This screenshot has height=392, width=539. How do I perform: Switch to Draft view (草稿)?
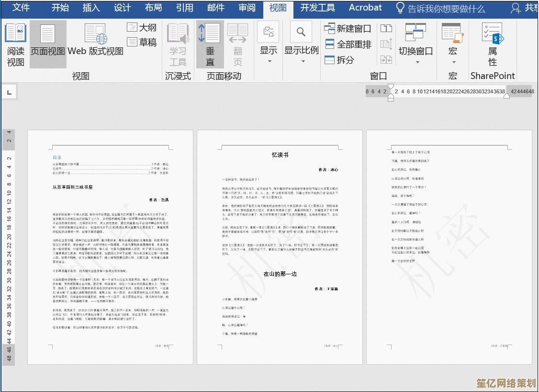click(x=142, y=42)
